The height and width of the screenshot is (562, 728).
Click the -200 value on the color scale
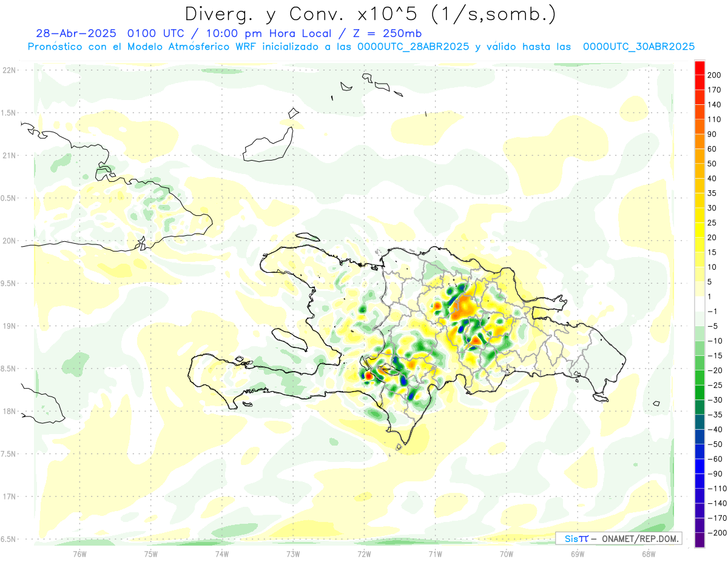tap(718, 533)
